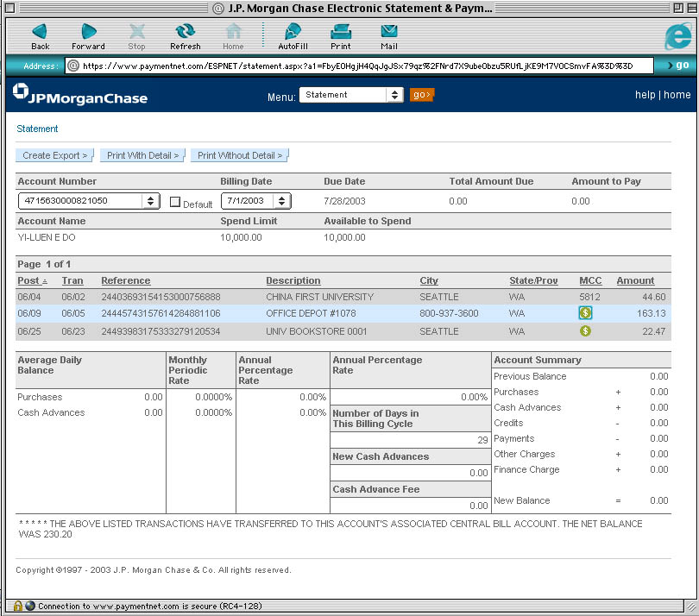Viewport: 699px width, 616px height.
Task: Sort by the City column header
Action: click(x=429, y=280)
